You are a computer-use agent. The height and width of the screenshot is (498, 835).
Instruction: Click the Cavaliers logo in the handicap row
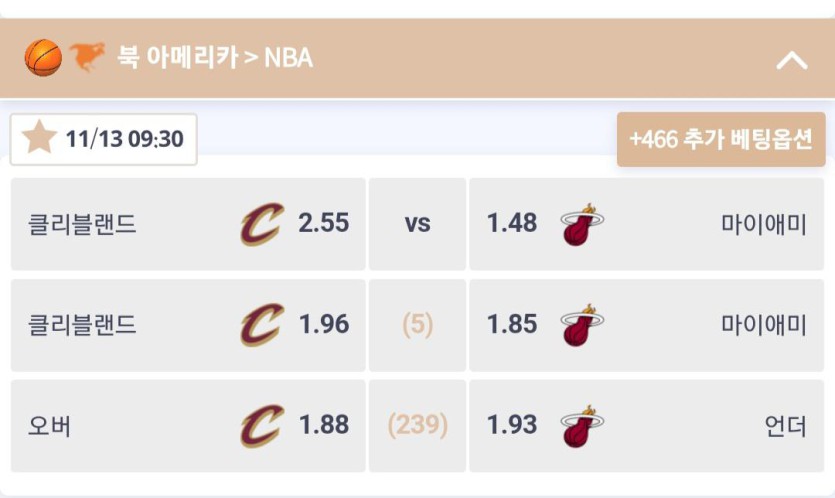coord(262,325)
